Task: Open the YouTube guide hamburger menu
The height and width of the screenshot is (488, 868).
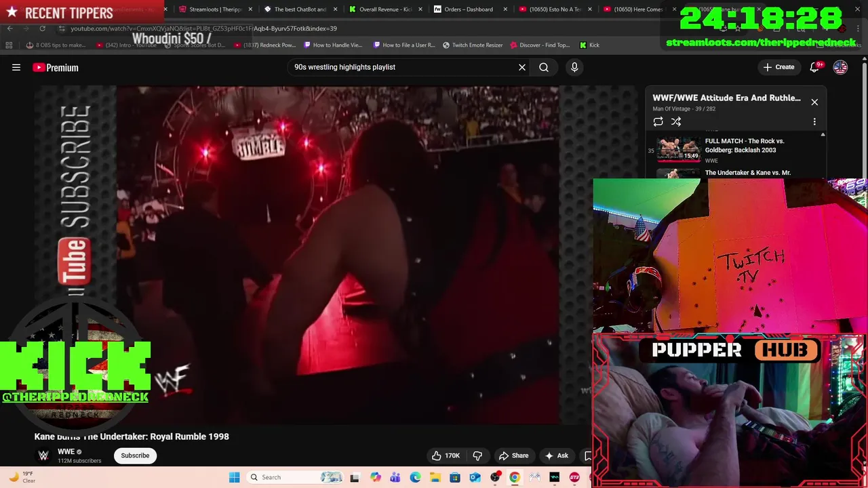Action: (x=16, y=67)
